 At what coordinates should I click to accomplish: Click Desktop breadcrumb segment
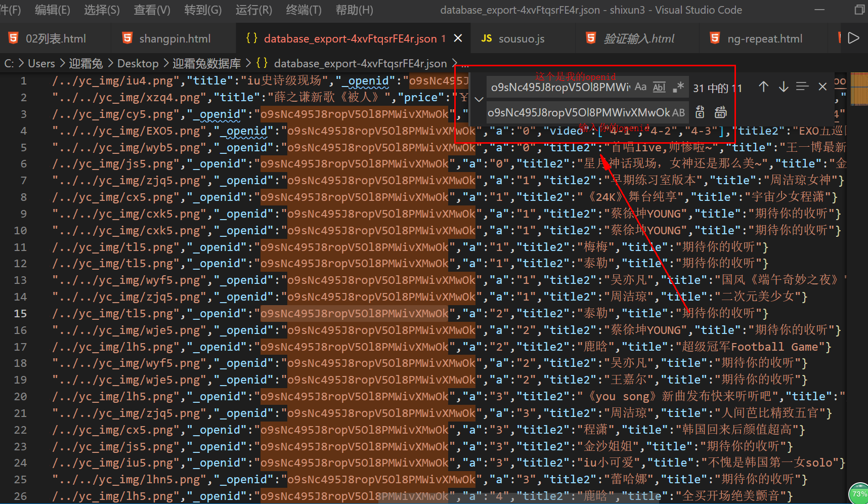[x=138, y=64]
